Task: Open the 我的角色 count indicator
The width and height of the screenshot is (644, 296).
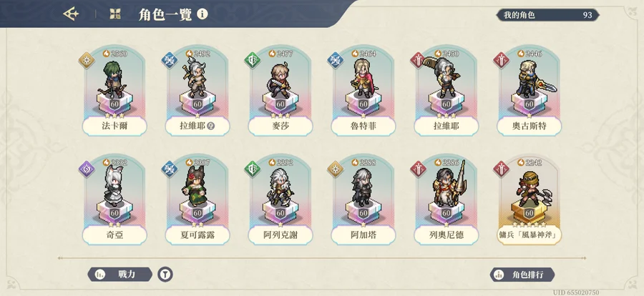Action: pyautogui.click(x=547, y=15)
